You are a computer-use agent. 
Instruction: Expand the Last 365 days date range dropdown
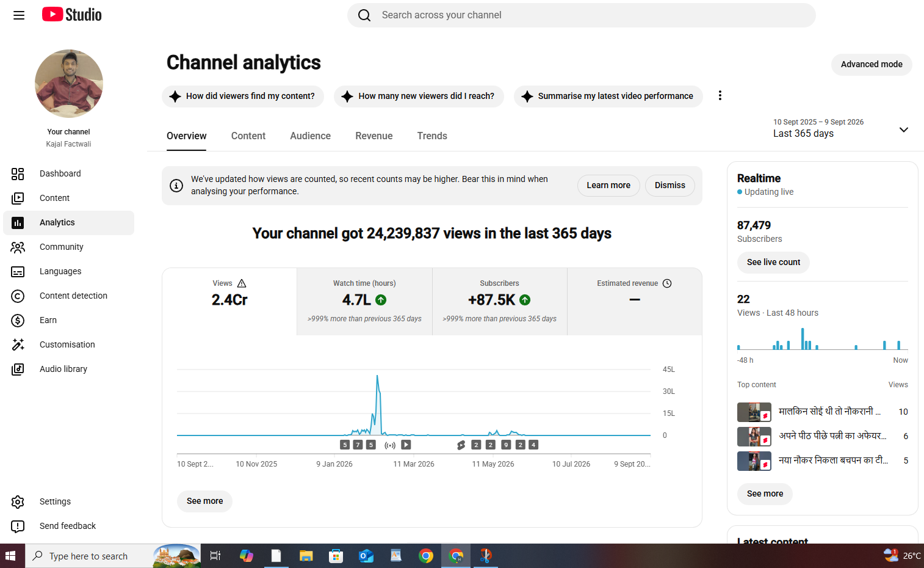(x=841, y=128)
